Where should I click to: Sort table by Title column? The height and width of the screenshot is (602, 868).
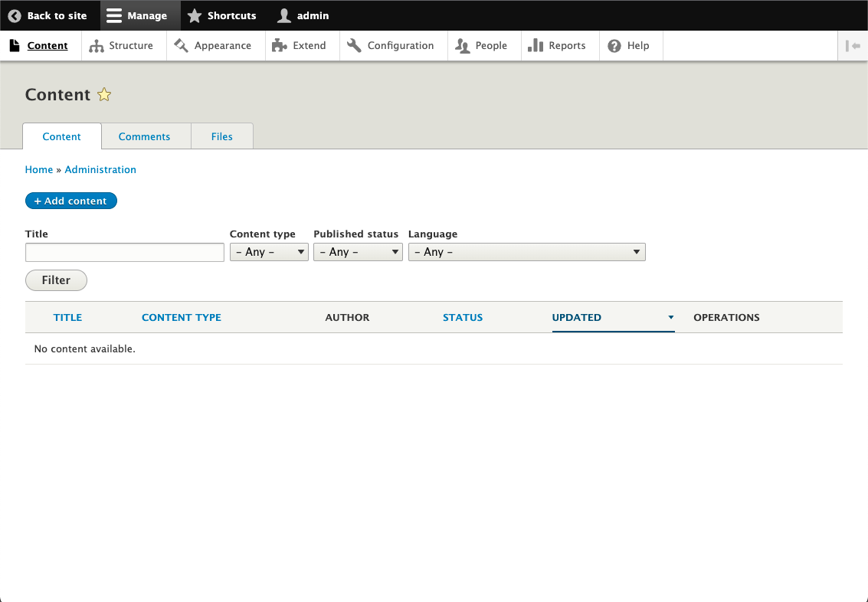pyautogui.click(x=67, y=318)
